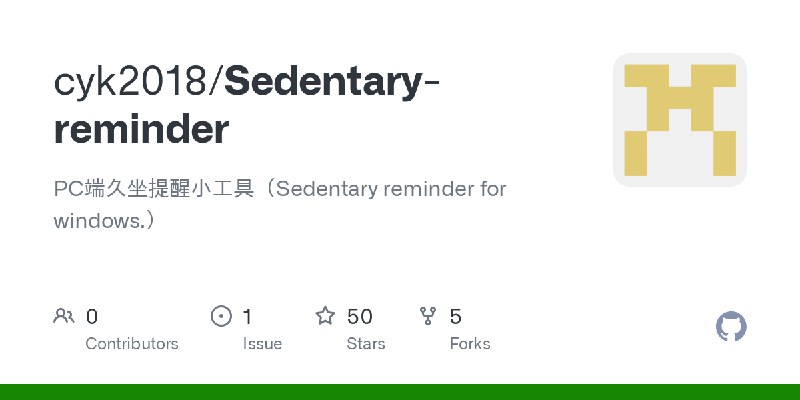Click the word 'reminder' in the title
800x400 pixels.
tap(141, 130)
